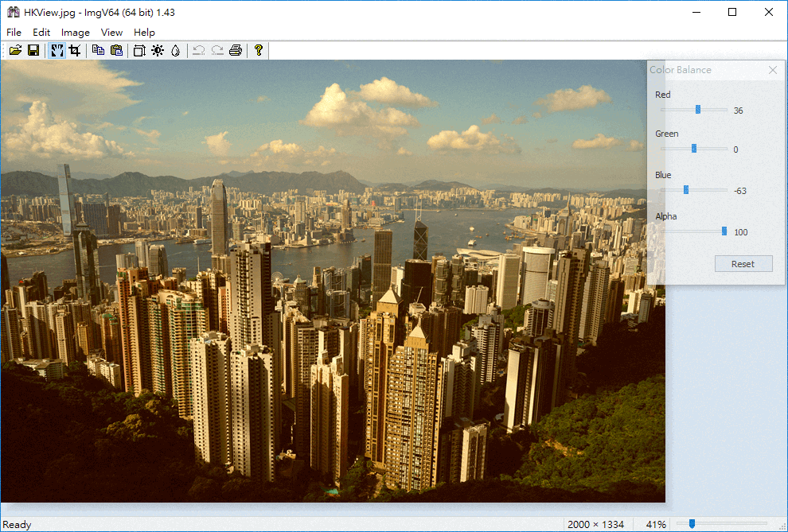Save the image using floppy disk icon
This screenshot has height=532, width=788.
pos(33,50)
